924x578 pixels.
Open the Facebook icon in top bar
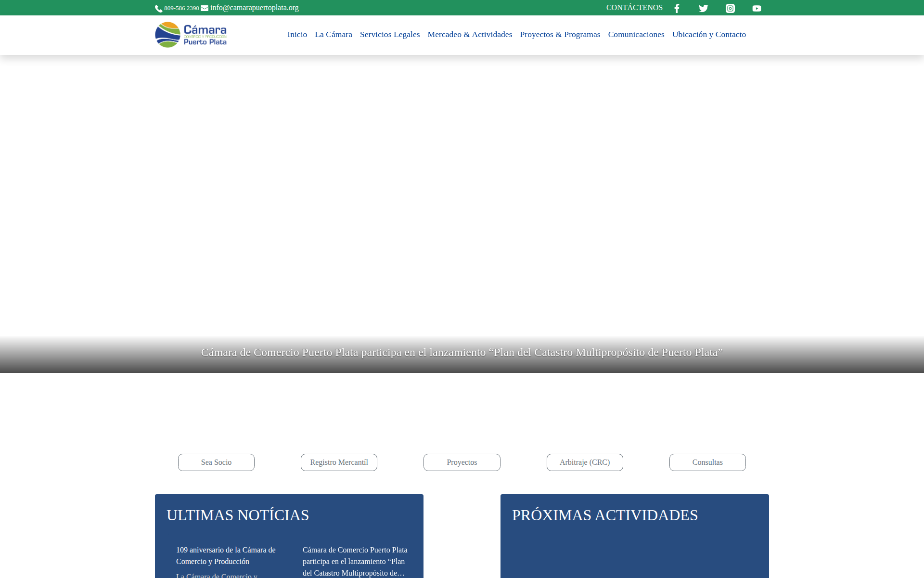pyautogui.click(x=677, y=8)
